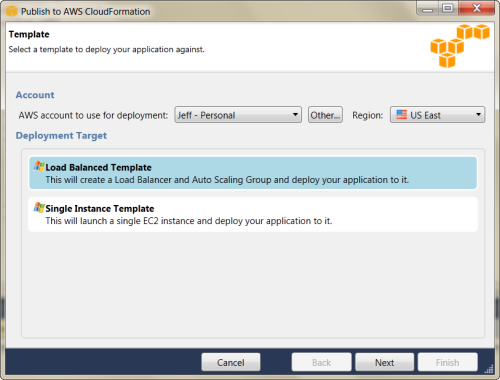The image size is (500, 380).
Task: Click the title bar AWS cube icon
Action: [11, 11]
